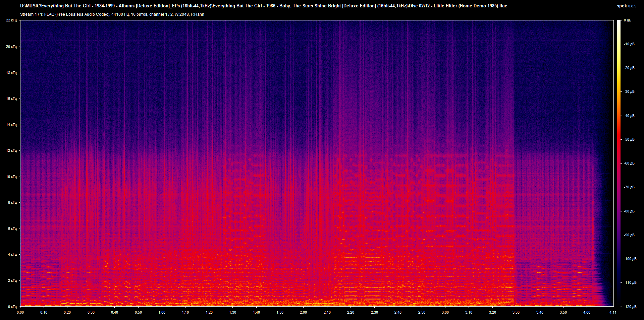Screen dimensions: 644x320
Task: Click the 10 кГц frequency label
Action: 11,177
